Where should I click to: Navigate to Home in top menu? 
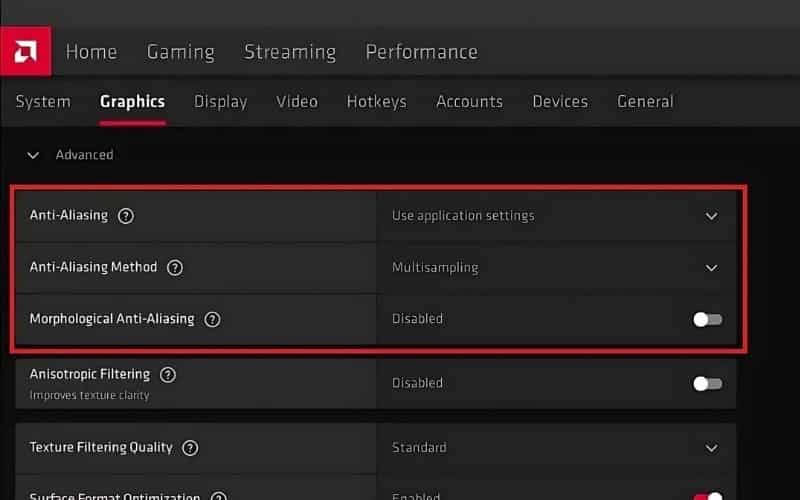coord(91,52)
